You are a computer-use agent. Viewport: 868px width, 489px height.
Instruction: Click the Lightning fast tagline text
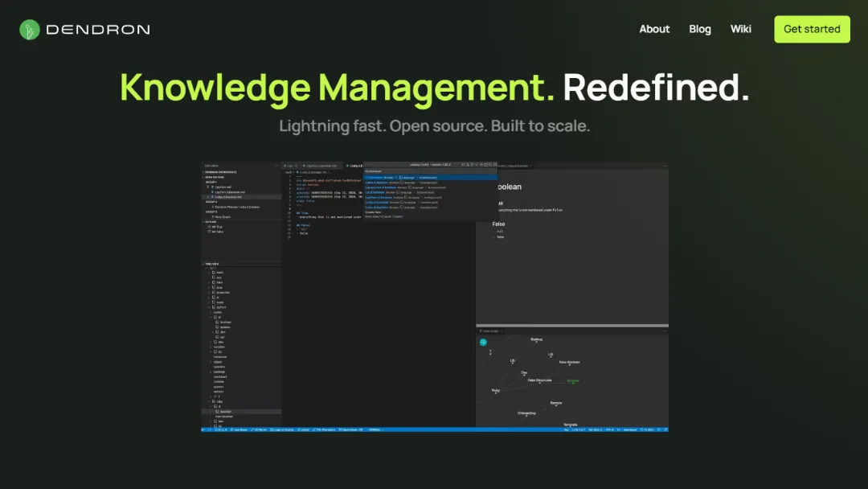point(435,125)
